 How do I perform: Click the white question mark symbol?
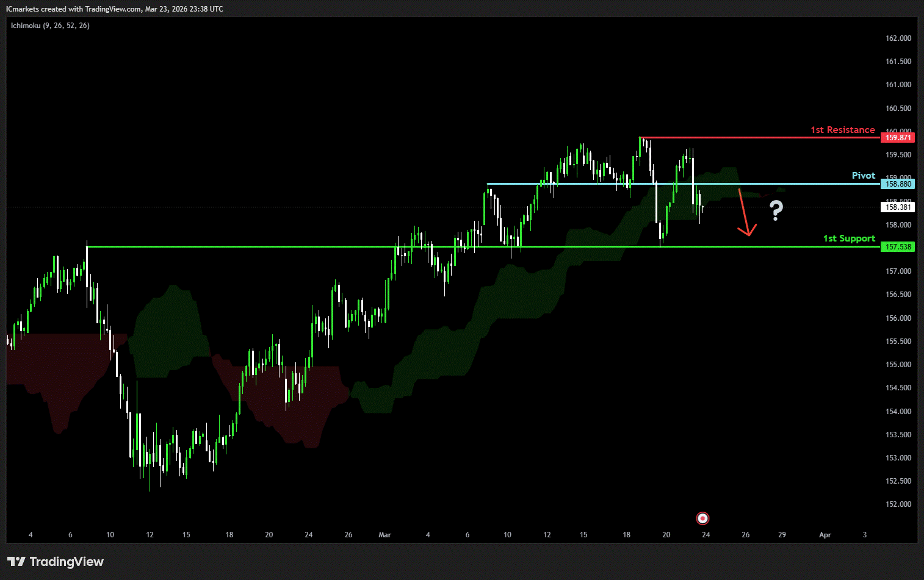click(x=776, y=210)
